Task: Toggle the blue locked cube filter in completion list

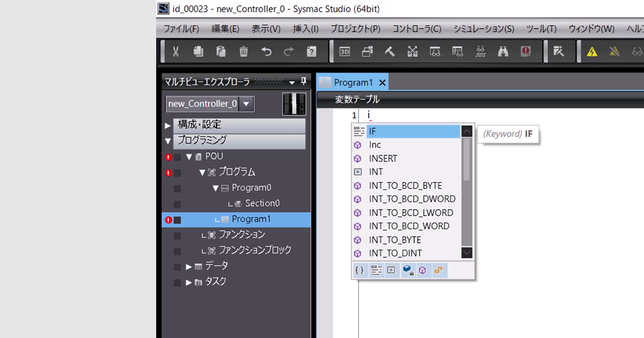Action: pos(408,270)
